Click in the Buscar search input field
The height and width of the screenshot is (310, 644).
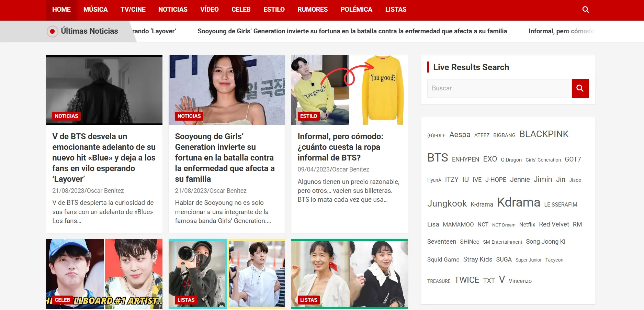click(x=499, y=88)
